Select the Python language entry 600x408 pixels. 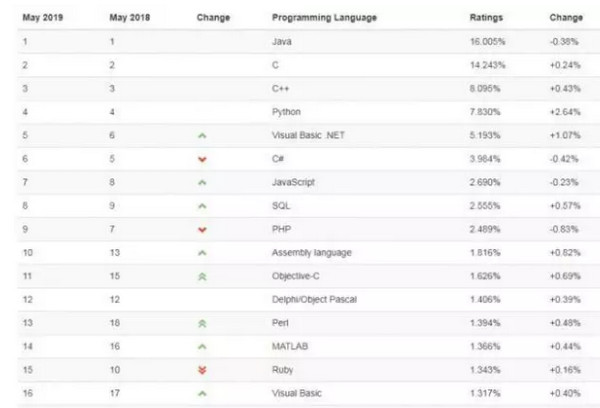(x=285, y=111)
